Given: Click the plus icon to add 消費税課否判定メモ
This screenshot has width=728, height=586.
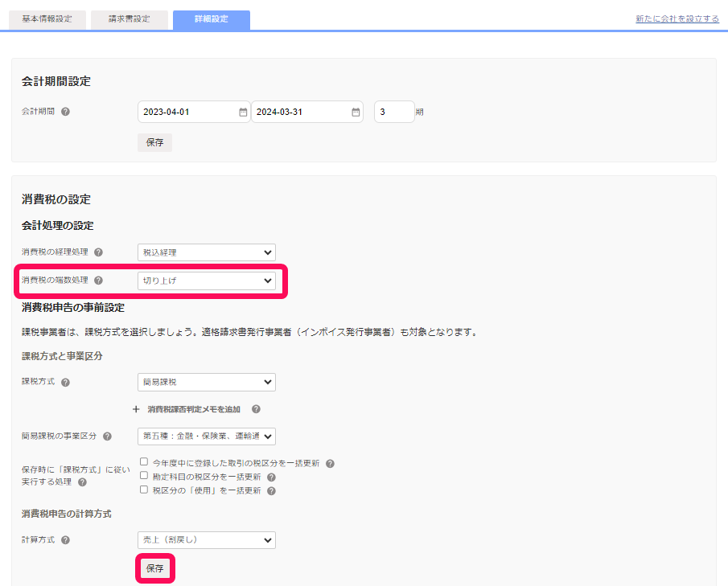Looking at the screenshot, I should 136,409.
